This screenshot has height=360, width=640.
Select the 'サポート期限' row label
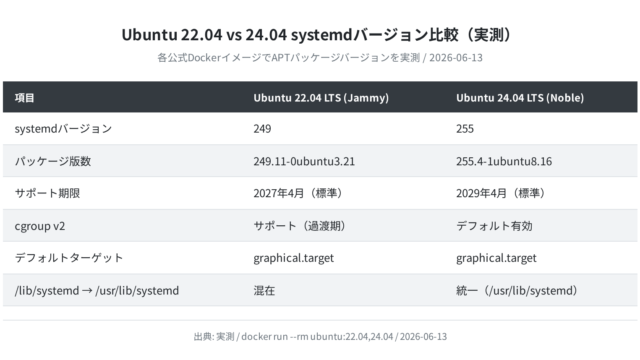47,193
